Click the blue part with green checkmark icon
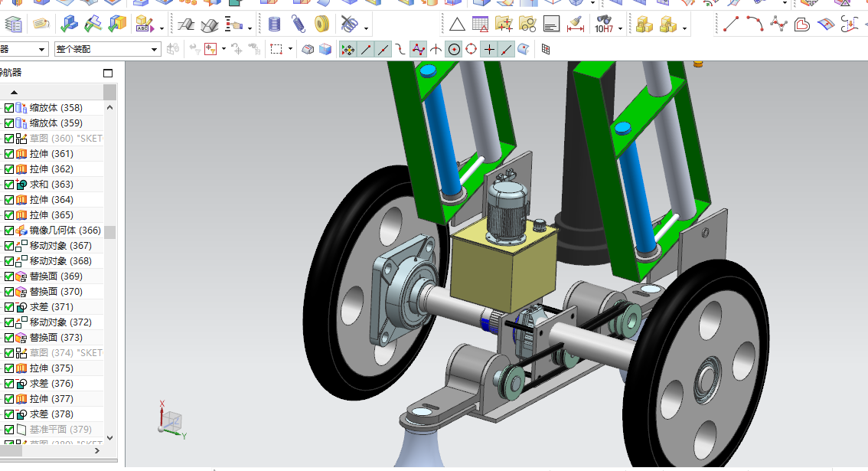The image size is (868, 471). pos(69,24)
